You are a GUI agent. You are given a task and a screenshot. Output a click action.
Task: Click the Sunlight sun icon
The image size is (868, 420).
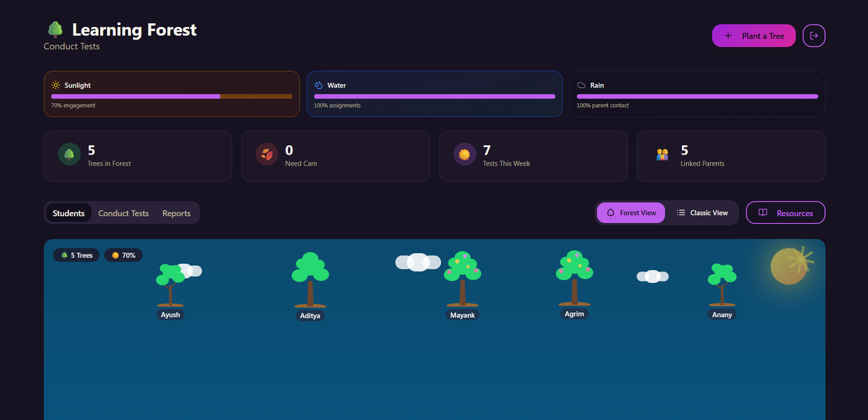click(56, 85)
